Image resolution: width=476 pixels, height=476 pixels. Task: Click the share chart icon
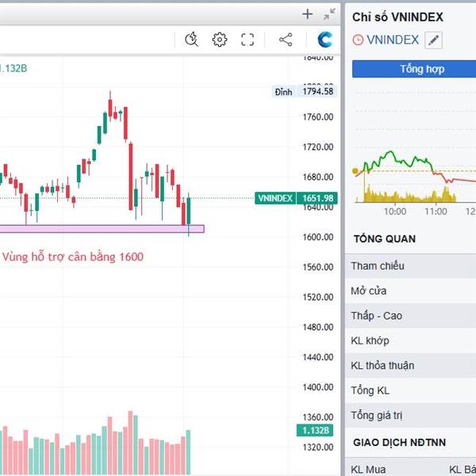point(286,40)
